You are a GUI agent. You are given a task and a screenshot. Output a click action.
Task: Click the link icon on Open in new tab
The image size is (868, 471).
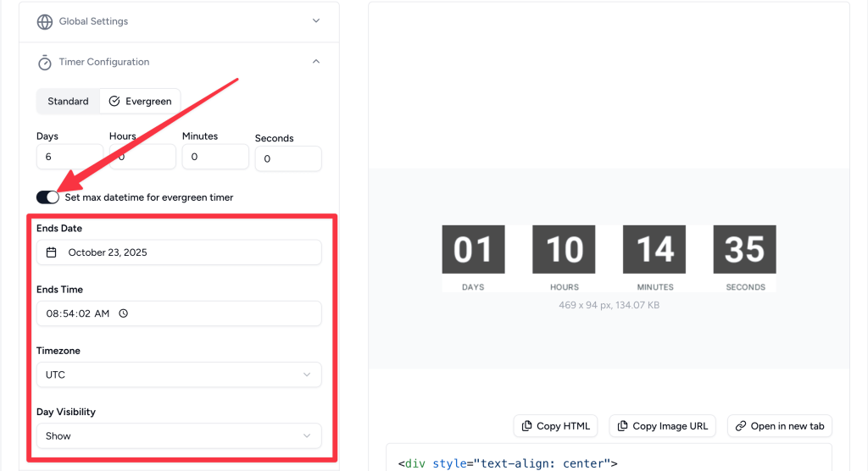coord(741,426)
